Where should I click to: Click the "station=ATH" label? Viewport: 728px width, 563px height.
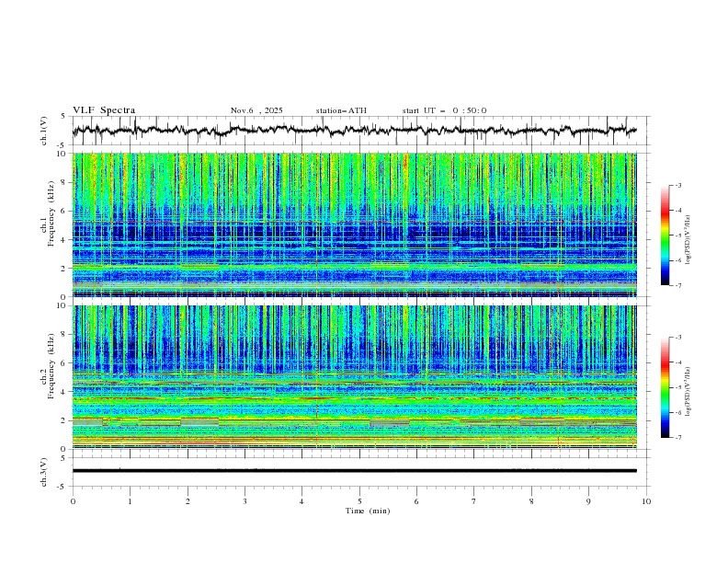[x=341, y=110]
